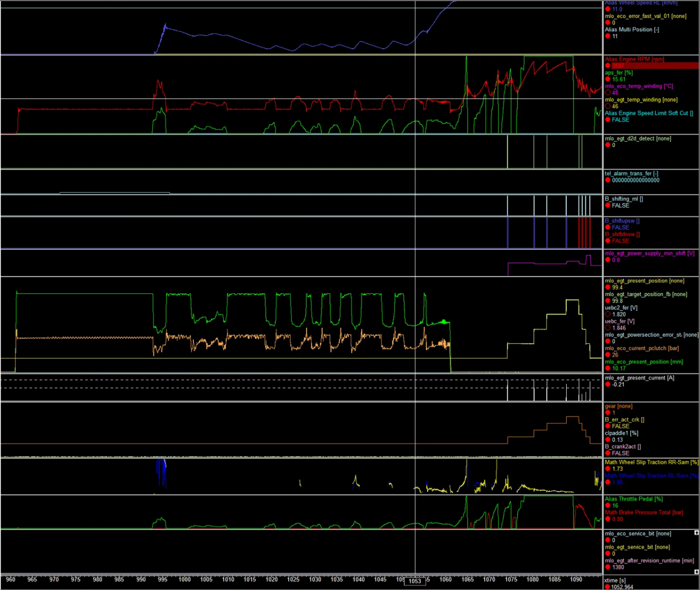Screen dimensions: 700x590
Task: Toggle red dot of B_shiftupsw
Action: click(x=607, y=227)
